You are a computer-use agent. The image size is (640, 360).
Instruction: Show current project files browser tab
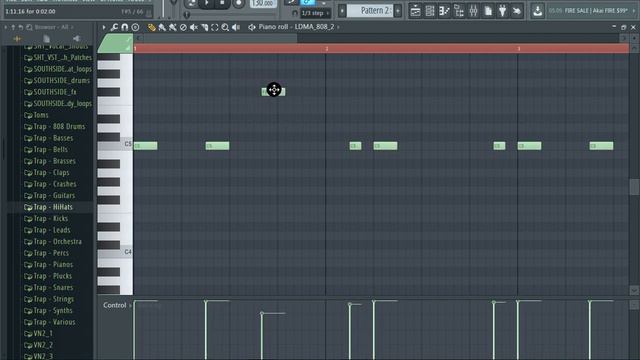tap(47, 39)
